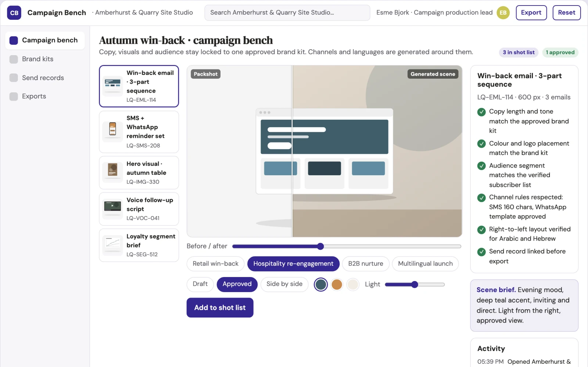The image size is (588, 367).
Task: Click Add to shot list
Action: (x=220, y=308)
